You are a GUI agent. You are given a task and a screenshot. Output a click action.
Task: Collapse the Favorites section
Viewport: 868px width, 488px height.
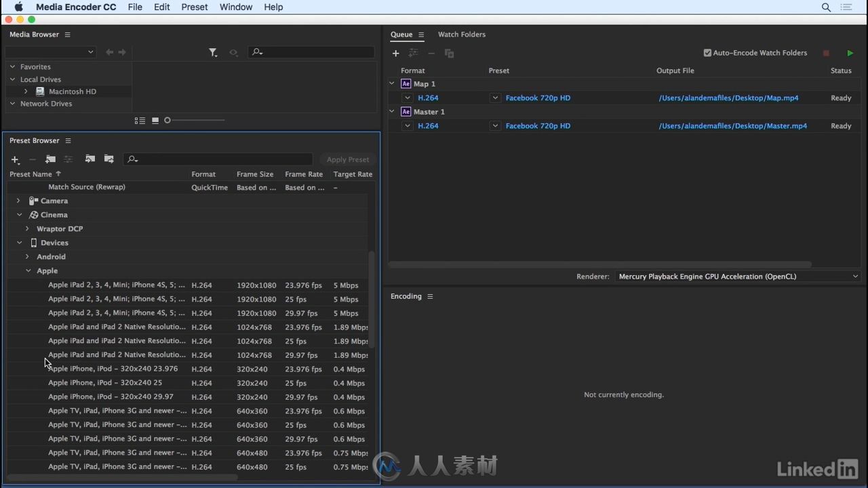click(12, 67)
